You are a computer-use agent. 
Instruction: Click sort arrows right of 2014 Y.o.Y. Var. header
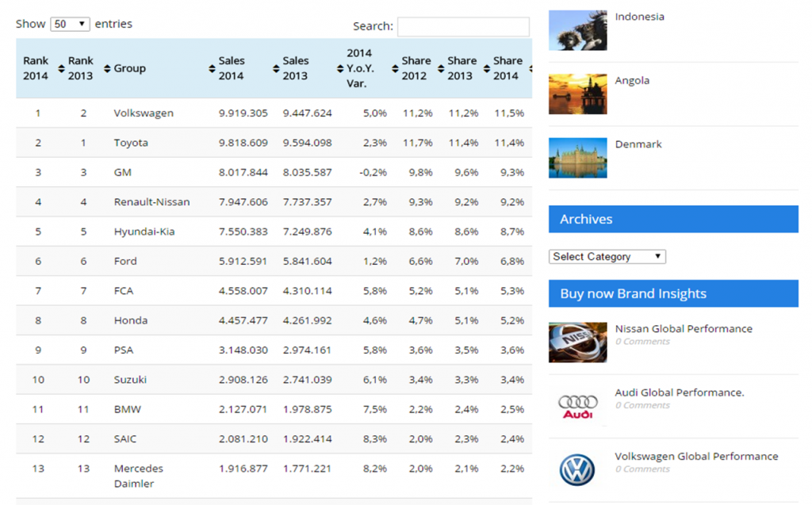coord(395,68)
